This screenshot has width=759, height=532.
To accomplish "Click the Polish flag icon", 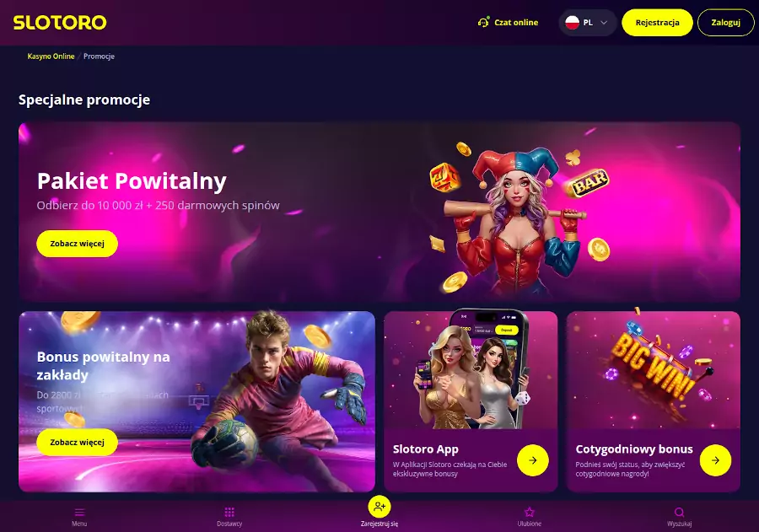I will point(572,22).
